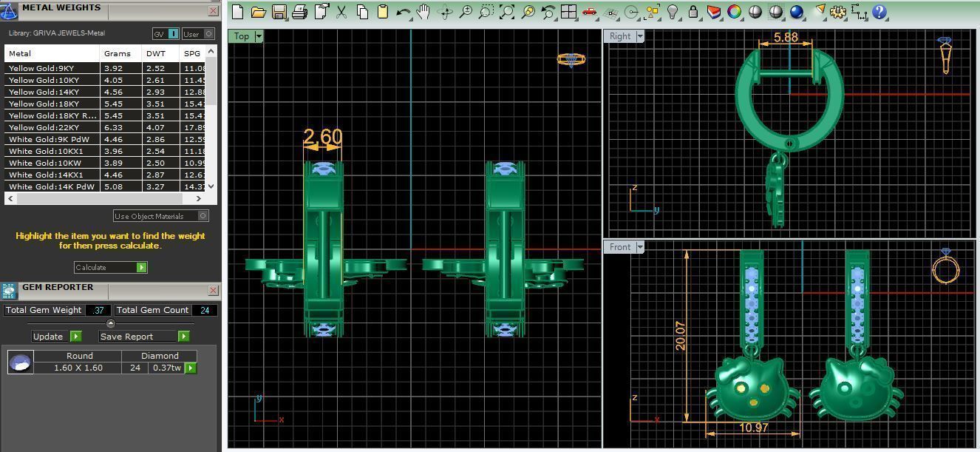Click the Metal Weights panel icon
Screen dimensions: 980x452
[9, 10]
